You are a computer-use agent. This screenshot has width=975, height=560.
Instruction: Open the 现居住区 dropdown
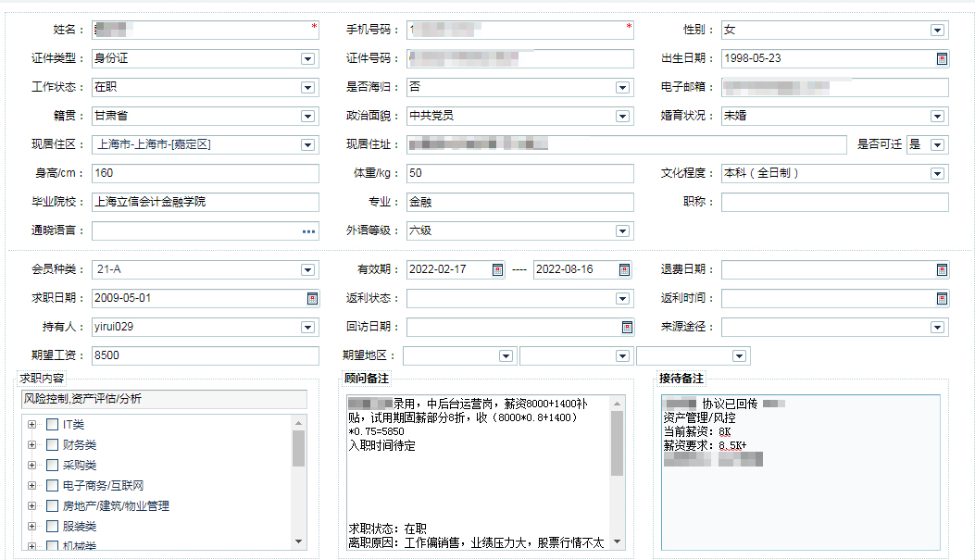pos(307,144)
